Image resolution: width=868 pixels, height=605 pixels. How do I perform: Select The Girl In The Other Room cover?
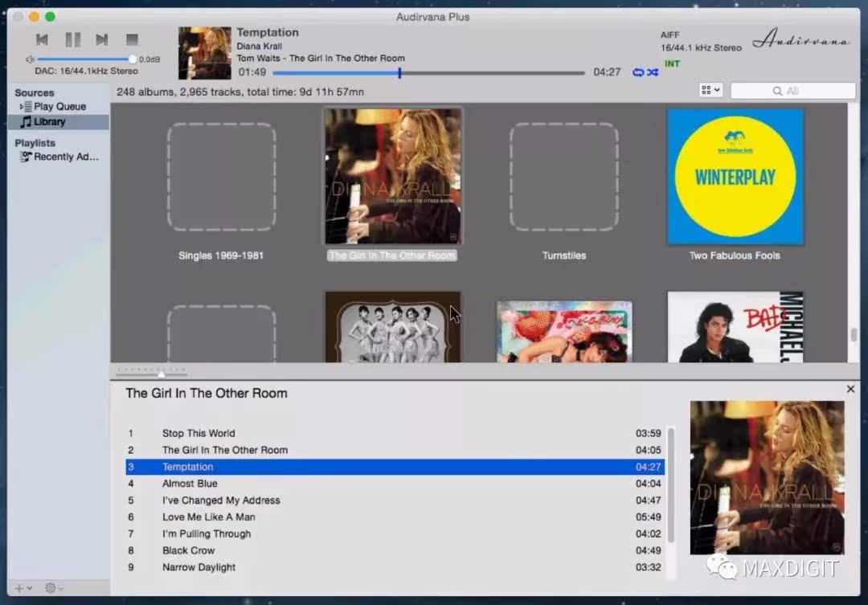pyautogui.click(x=392, y=177)
